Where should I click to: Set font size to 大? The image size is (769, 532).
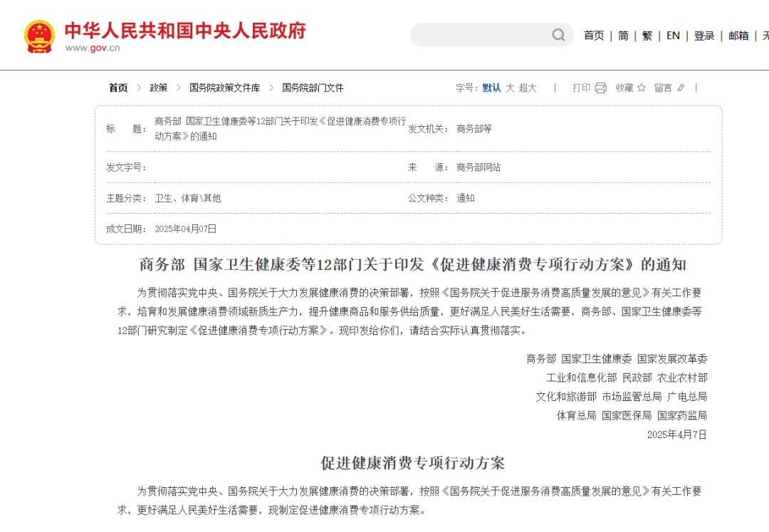click(510, 88)
